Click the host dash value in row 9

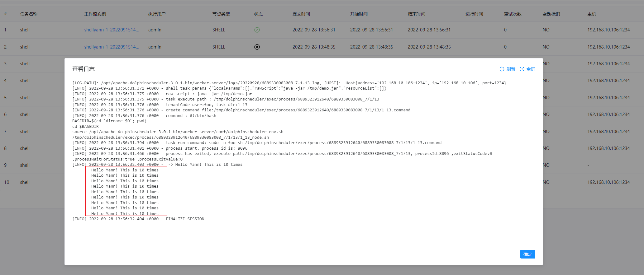tap(588, 165)
